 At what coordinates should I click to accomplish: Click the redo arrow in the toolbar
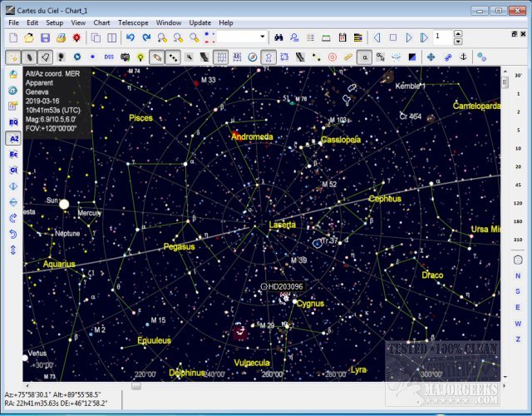(146, 37)
